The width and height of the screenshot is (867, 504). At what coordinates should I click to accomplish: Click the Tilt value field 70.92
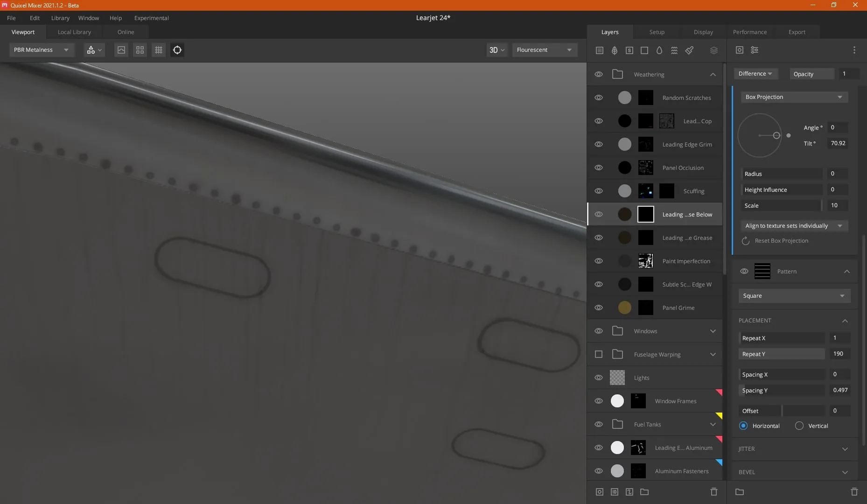[838, 143]
